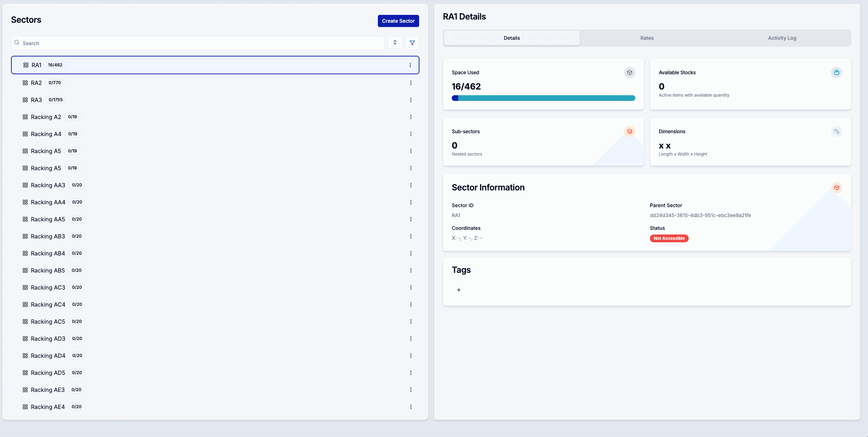Open the filter icon beside the search bar

point(412,43)
